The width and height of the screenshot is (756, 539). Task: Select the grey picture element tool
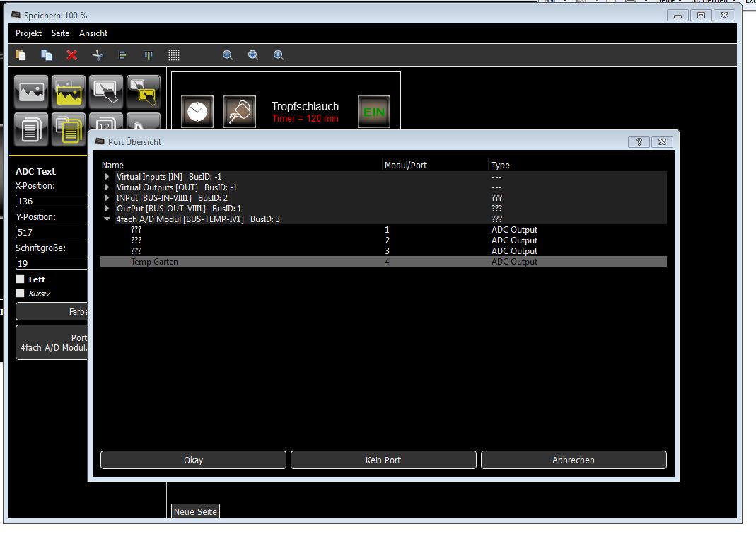point(31,92)
